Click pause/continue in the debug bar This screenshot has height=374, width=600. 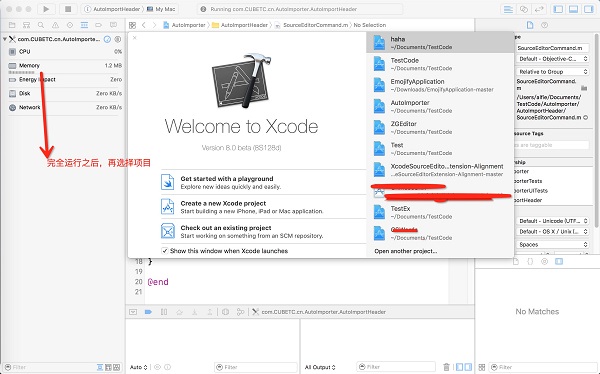pos(164,312)
